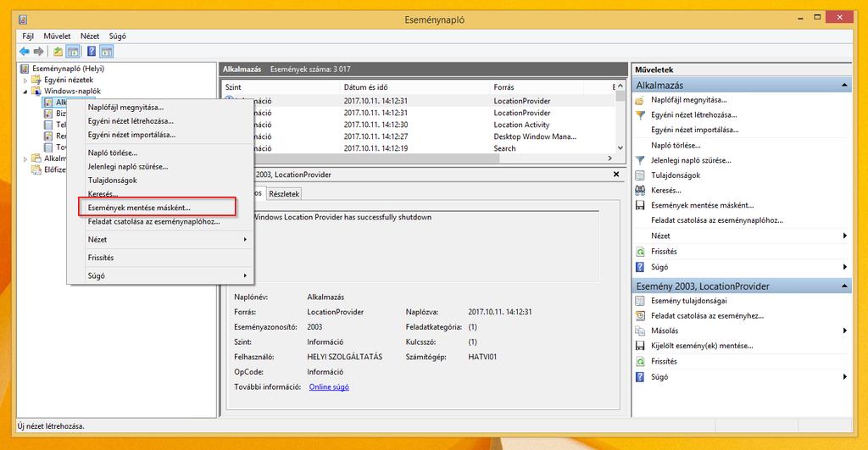Click the Frissítés icon under Esemény 2003 section

click(x=640, y=361)
